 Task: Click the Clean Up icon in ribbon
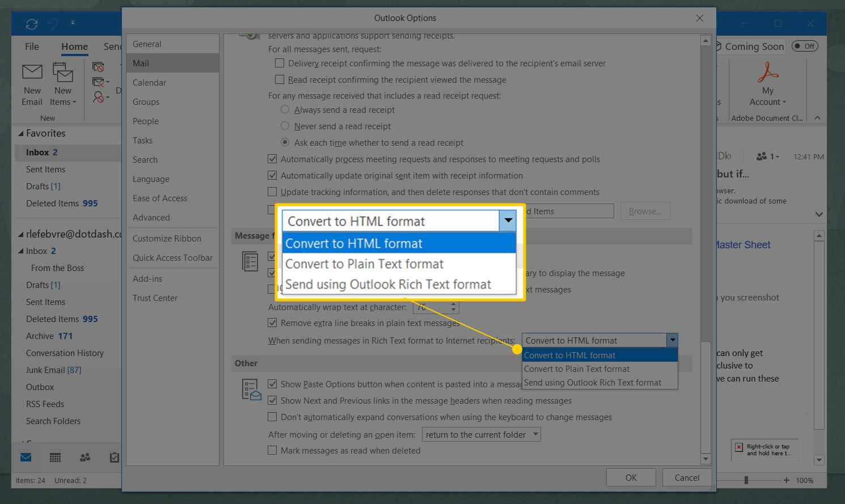[x=99, y=82]
